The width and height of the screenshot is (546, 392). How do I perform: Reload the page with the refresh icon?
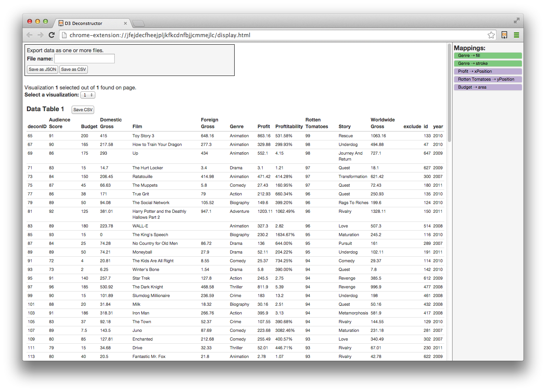coord(51,35)
